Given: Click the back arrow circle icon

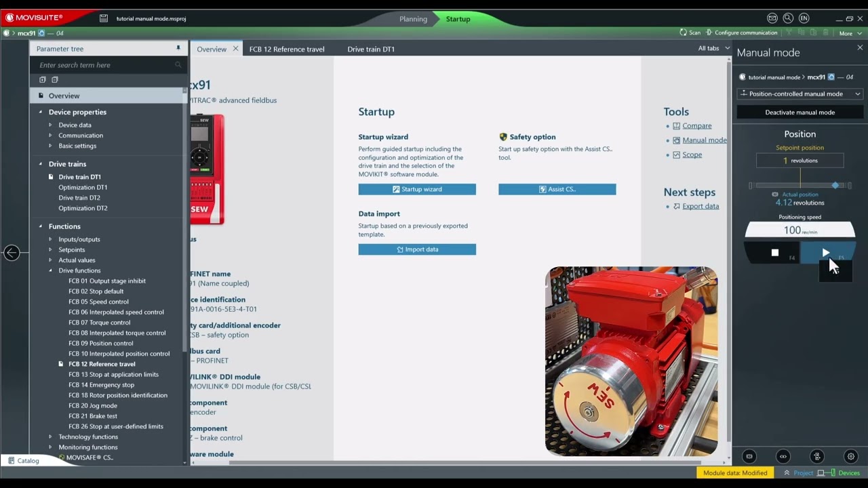Looking at the screenshot, I should pos(12,253).
